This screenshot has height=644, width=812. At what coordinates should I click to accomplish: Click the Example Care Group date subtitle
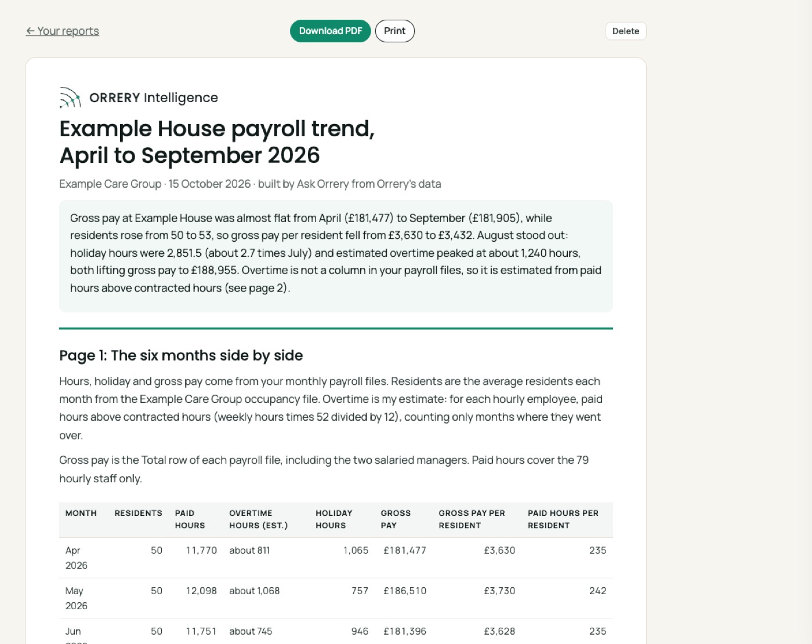[250, 184]
